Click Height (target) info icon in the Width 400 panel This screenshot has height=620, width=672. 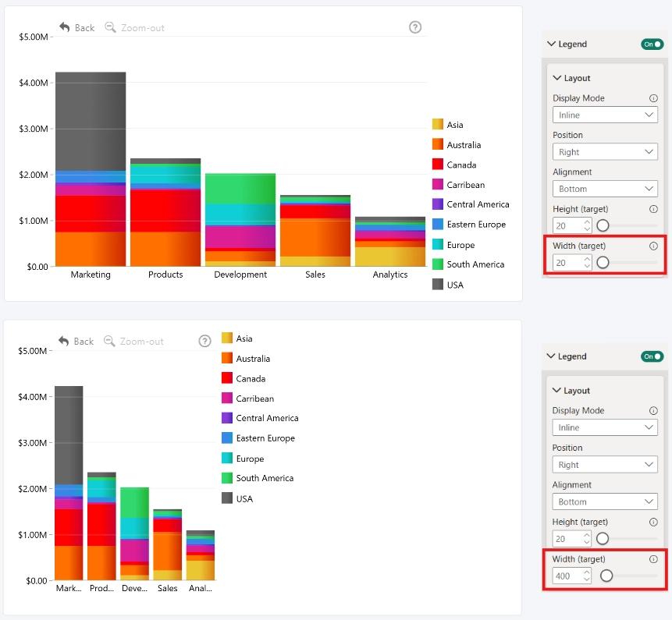[x=653, y=522]
